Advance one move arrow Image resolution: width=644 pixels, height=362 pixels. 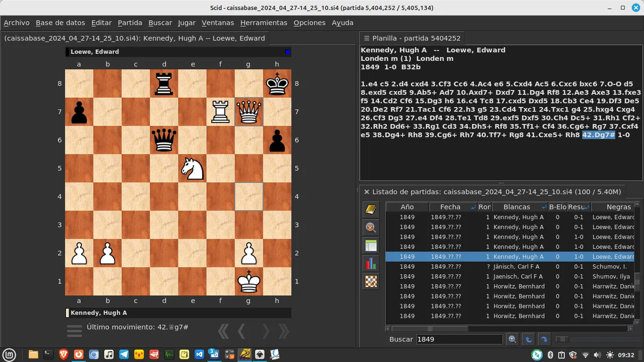click(x=266, y=331)
